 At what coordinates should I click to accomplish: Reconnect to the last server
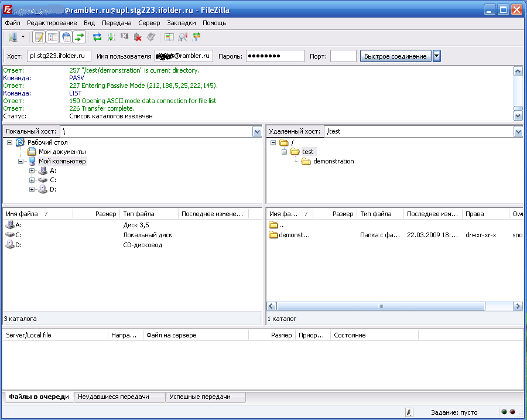[151, 37]
